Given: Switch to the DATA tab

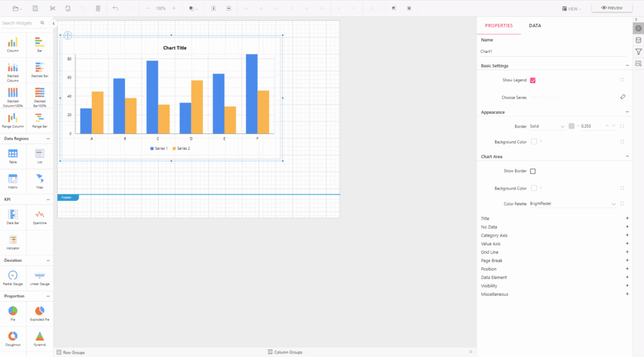Looking at the screenshot, I should click(x=535, y=26).
